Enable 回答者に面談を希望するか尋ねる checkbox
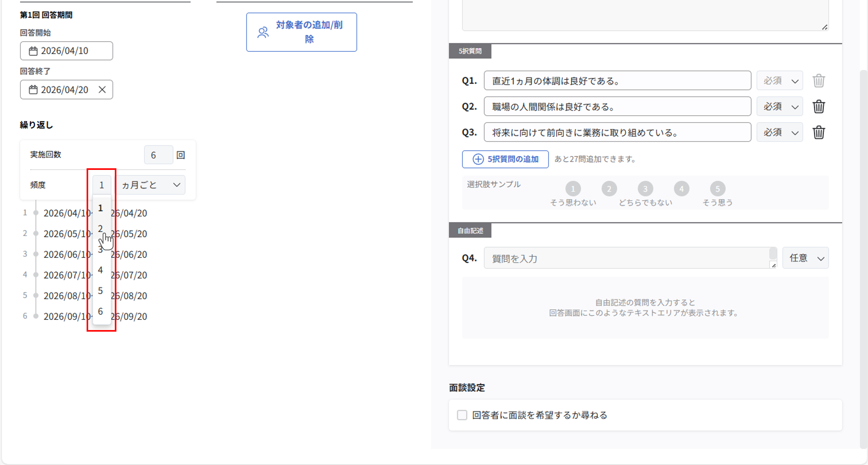Viewport: 868px width, 465px height. 462,415
